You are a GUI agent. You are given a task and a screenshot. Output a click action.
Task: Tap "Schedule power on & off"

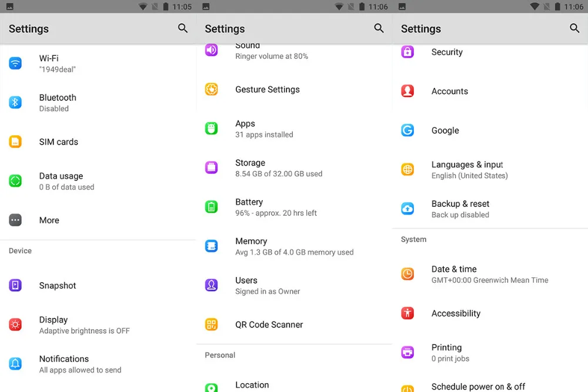click(490, 382)
